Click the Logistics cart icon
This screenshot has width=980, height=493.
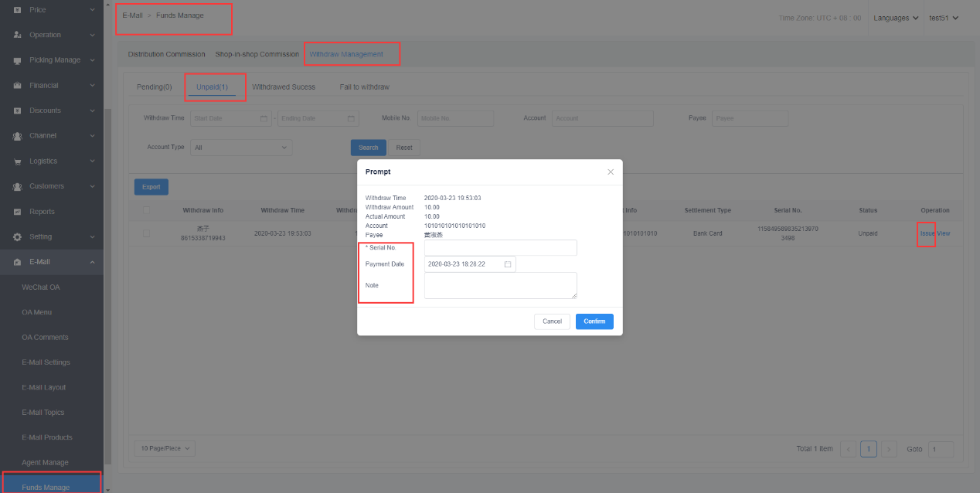17,161
